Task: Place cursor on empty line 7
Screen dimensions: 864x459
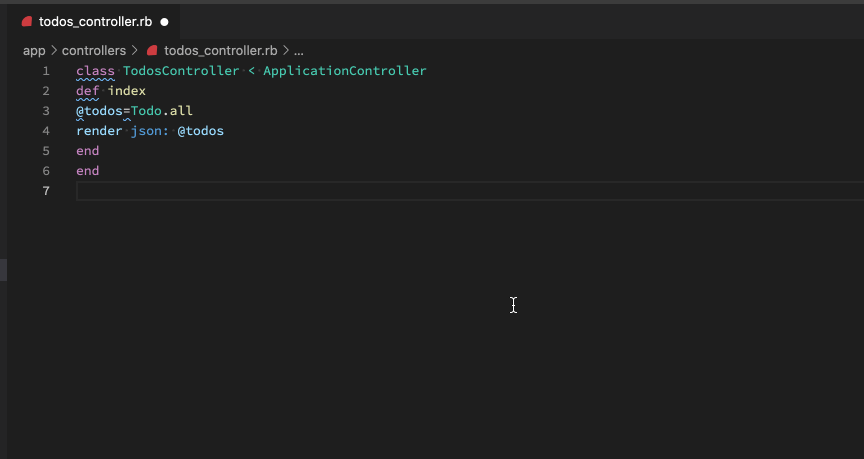Action: tap(469, 191)
